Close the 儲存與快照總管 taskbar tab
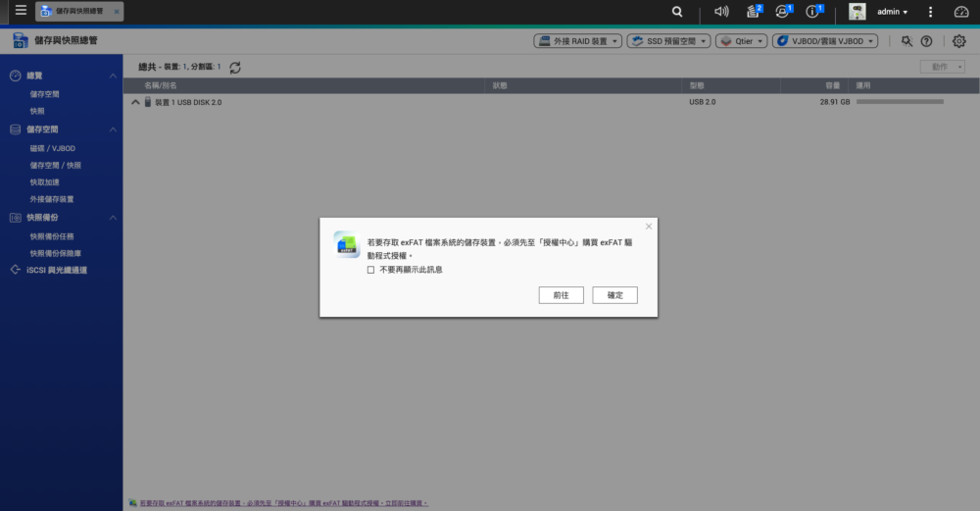The height and width of the screenshot is (511, 980). pyautogui.click(x=117, y=11)
